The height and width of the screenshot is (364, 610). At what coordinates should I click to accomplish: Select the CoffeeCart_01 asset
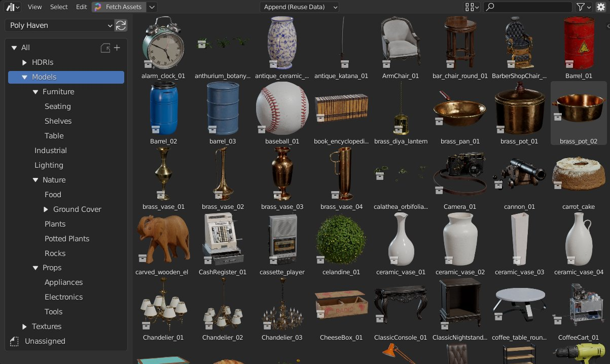(579, 305)
